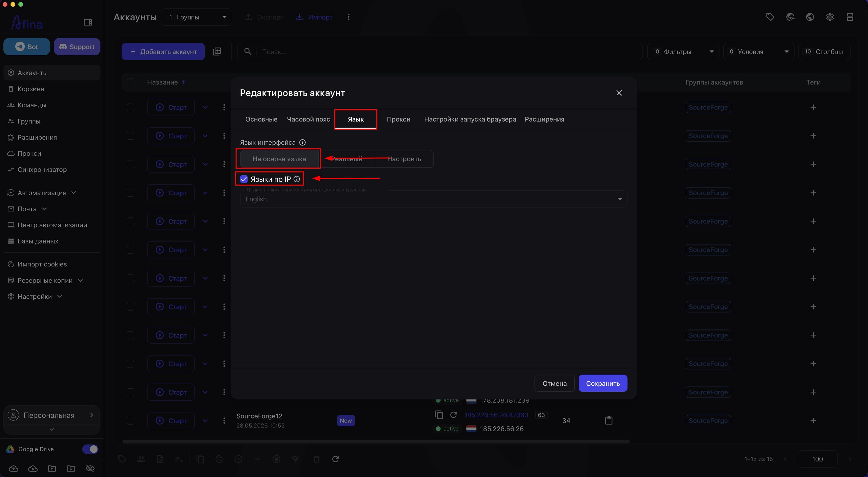Click the clipboard notes icon in SourceForge12 row

pos(609,420)
